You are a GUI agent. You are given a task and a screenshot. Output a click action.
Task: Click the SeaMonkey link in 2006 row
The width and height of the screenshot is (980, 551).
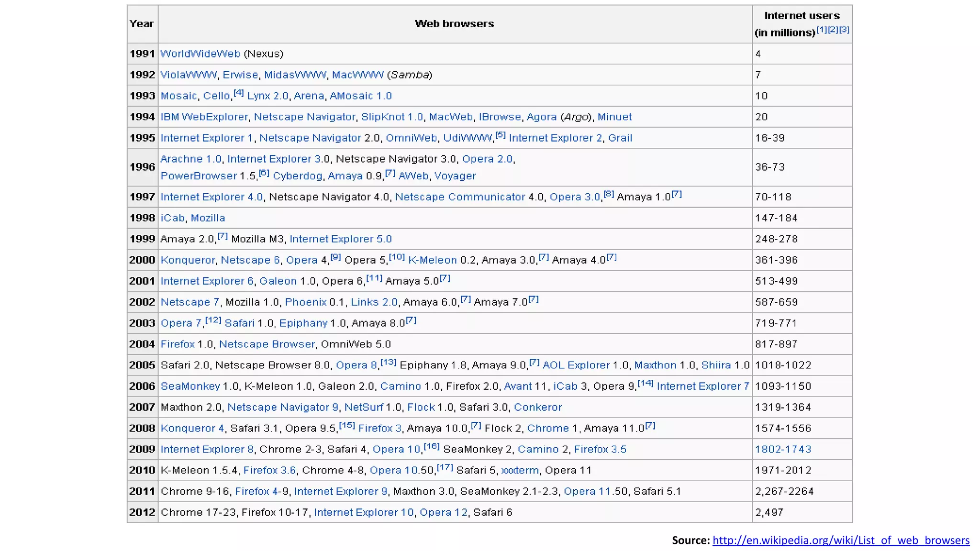pyautogui.click(x=190, y=386)
